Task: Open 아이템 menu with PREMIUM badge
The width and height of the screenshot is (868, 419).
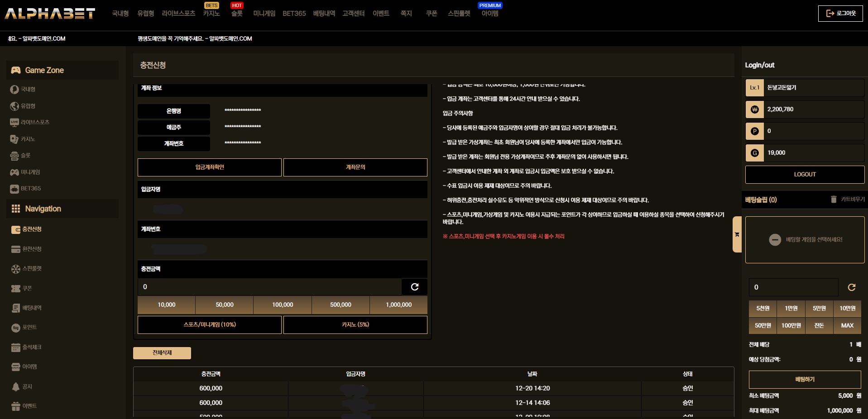Action: (x=489, y=14)
